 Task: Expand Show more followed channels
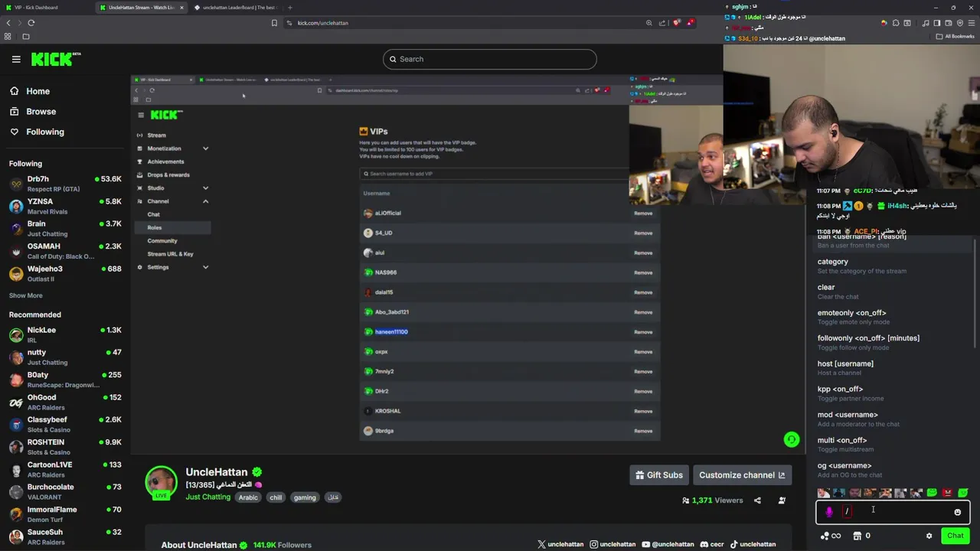pyautogui.click(x=26, y=295)
